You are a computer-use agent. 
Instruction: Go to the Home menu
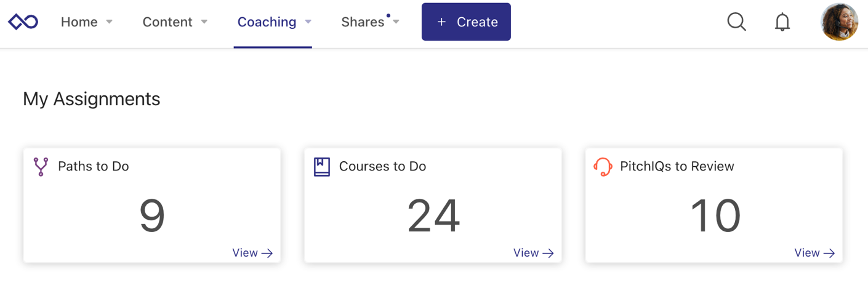(x=79, y=22)
